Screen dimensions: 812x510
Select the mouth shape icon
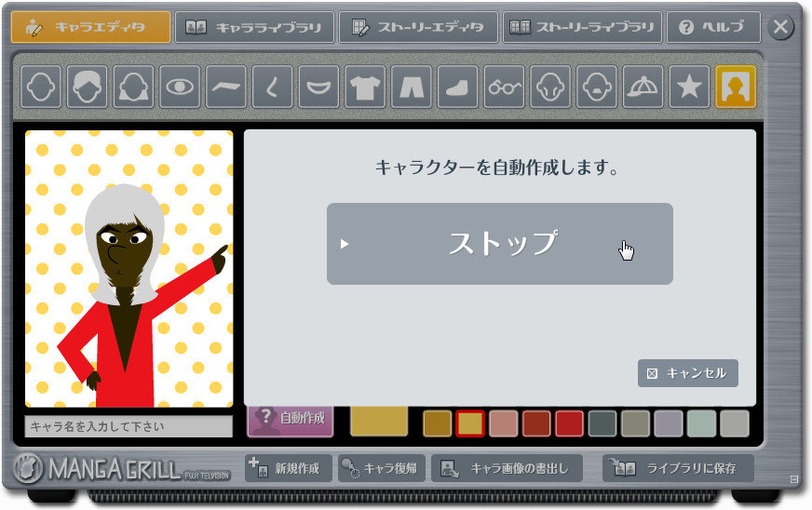pyautogui.click(x=318, y=87)
